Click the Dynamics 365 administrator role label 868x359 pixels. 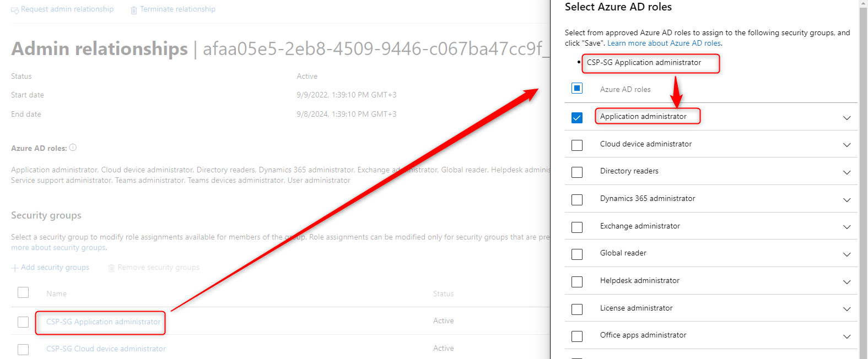tap(648, 198)
